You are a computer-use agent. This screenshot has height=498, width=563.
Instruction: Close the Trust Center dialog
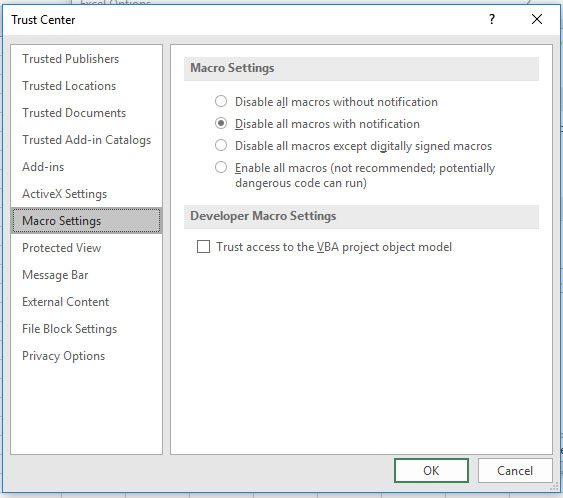point(537,19)
